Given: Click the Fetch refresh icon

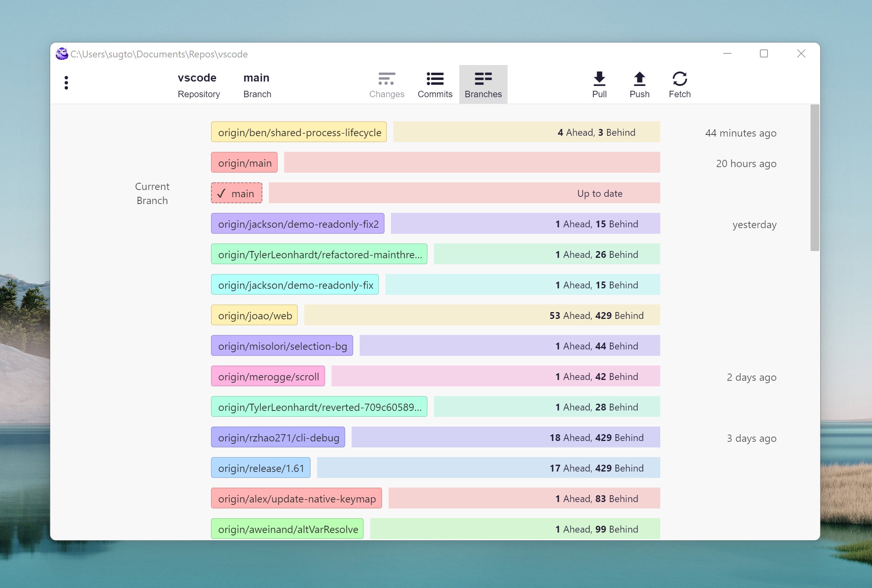Looking at the screenshot, I should 680,79.
